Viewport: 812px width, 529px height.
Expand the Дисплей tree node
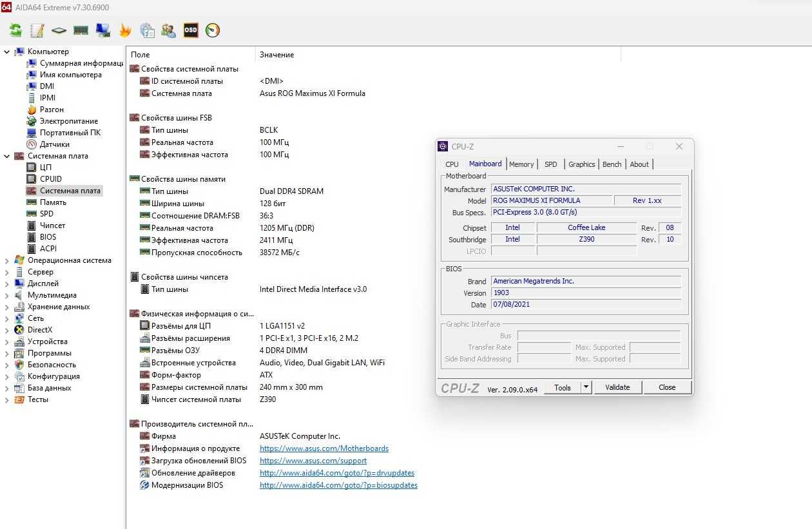[x=6, y=284]
